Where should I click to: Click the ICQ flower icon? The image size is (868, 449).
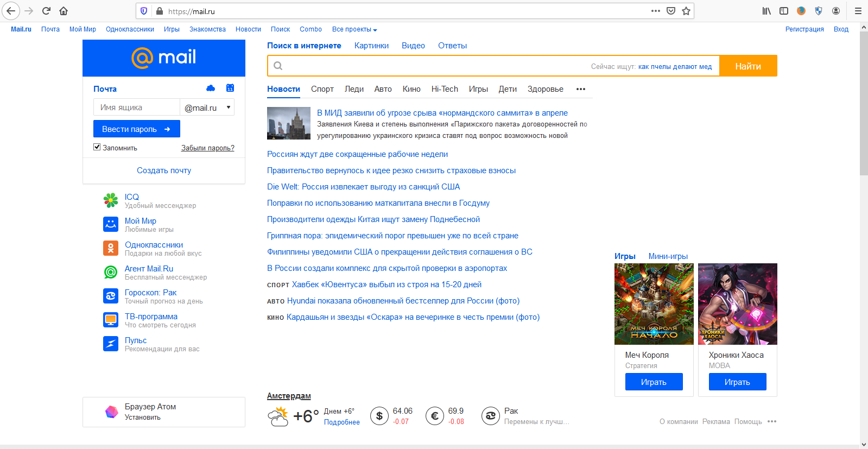click(111, 200)
